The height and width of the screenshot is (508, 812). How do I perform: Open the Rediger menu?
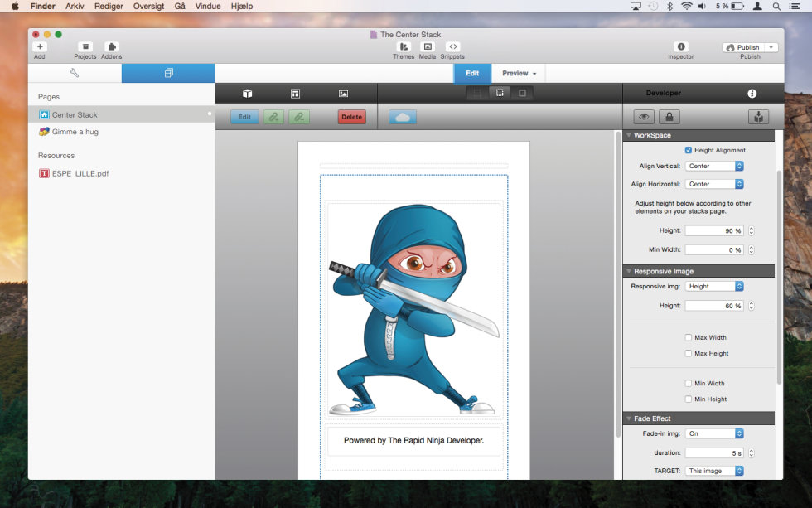pos(109,6)
